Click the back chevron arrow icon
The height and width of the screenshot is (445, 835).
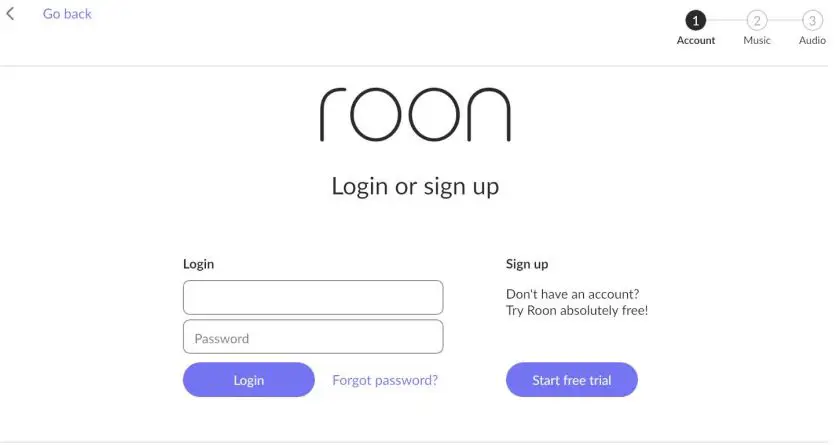pos(11,14)
